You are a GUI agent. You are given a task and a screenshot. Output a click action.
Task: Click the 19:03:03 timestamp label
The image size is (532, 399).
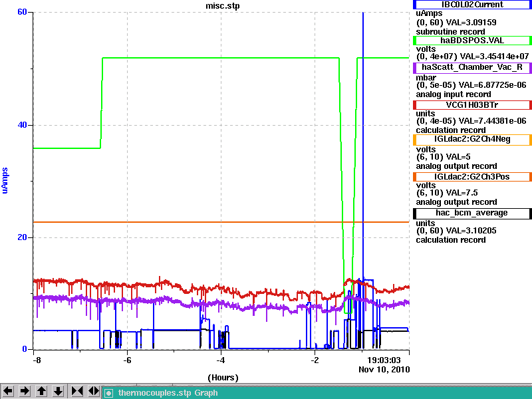pos(384,360)
